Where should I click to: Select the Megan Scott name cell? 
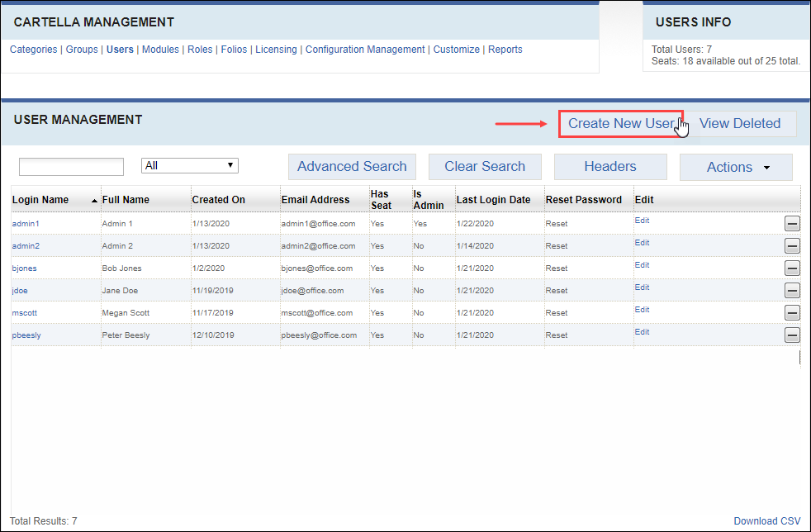pos(126,312)
